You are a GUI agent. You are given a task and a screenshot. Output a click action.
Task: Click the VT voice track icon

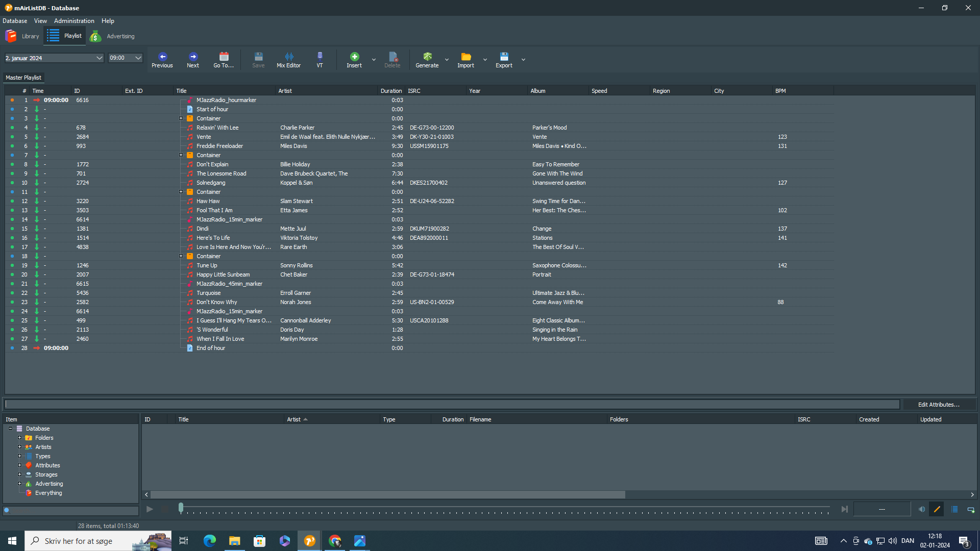pos(320,57)
